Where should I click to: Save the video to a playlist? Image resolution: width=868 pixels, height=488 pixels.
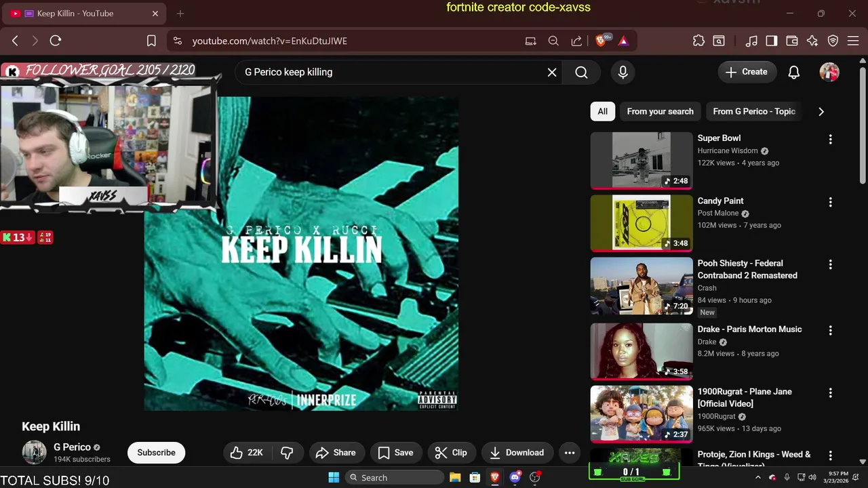396,453
